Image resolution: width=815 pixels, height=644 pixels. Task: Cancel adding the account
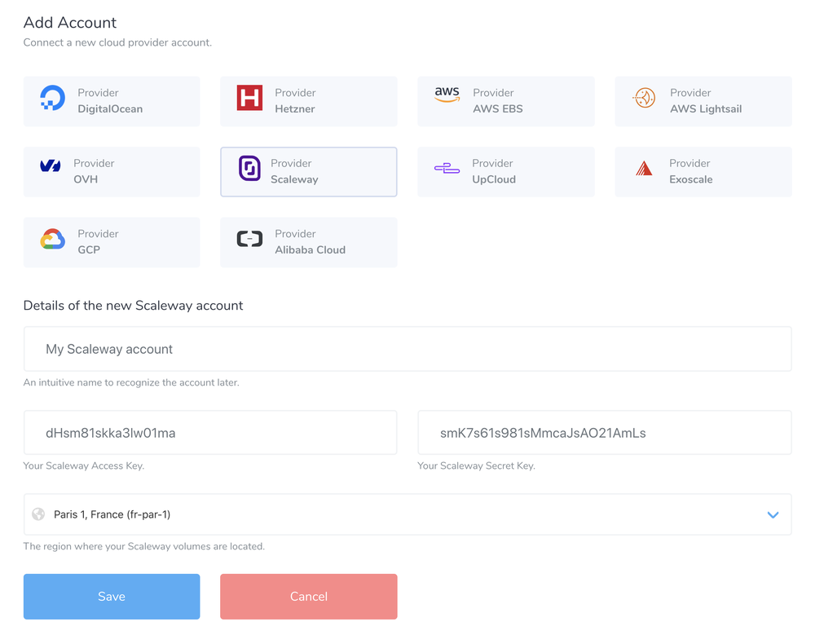[x=309, y=596]
